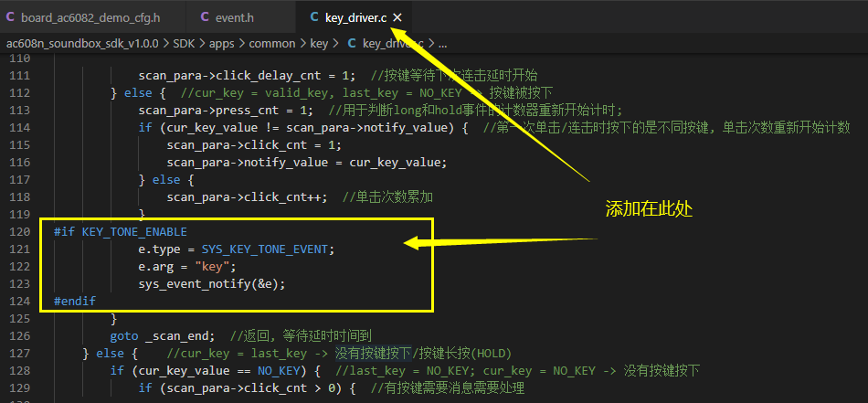Click C icon in breadcrumb path

(x=351, y=44)
